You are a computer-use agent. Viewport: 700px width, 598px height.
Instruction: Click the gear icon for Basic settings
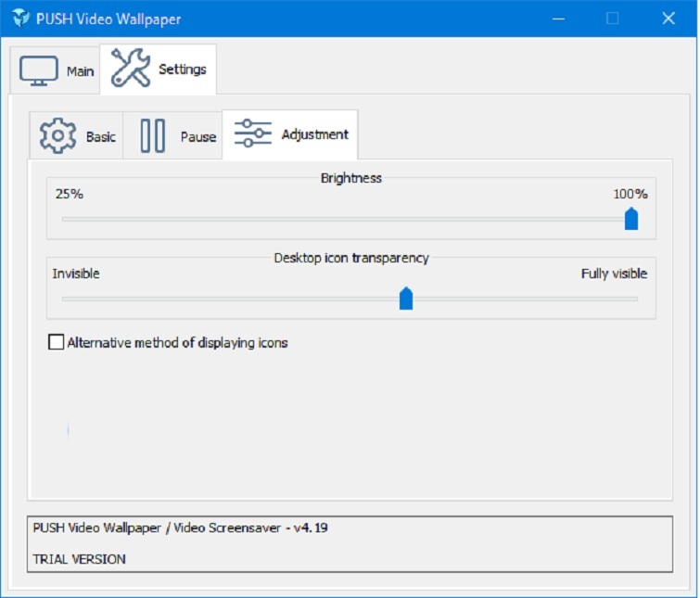(x=57, y=135)
